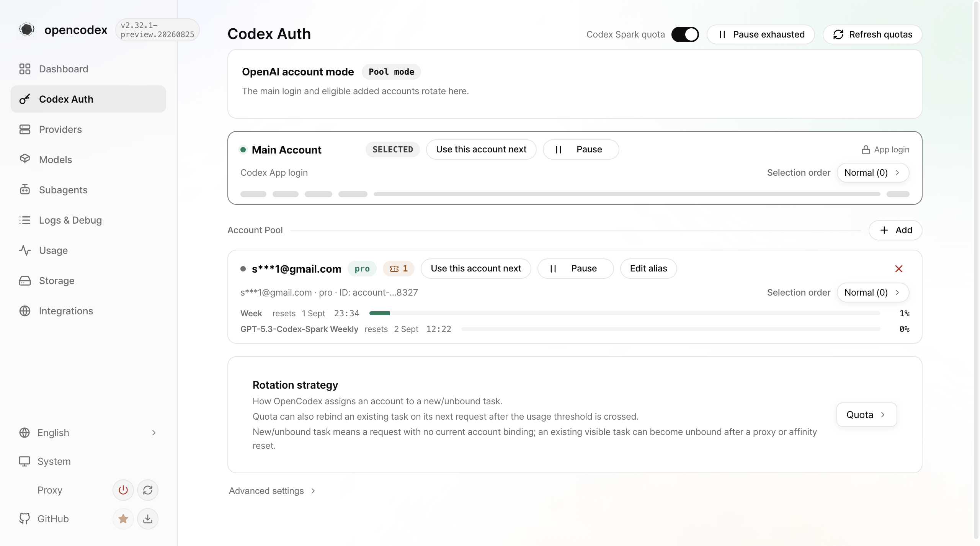Use s***1@gmail.com account next
The width and height of the screenshot is (980, 546).
tap(476, 268)
